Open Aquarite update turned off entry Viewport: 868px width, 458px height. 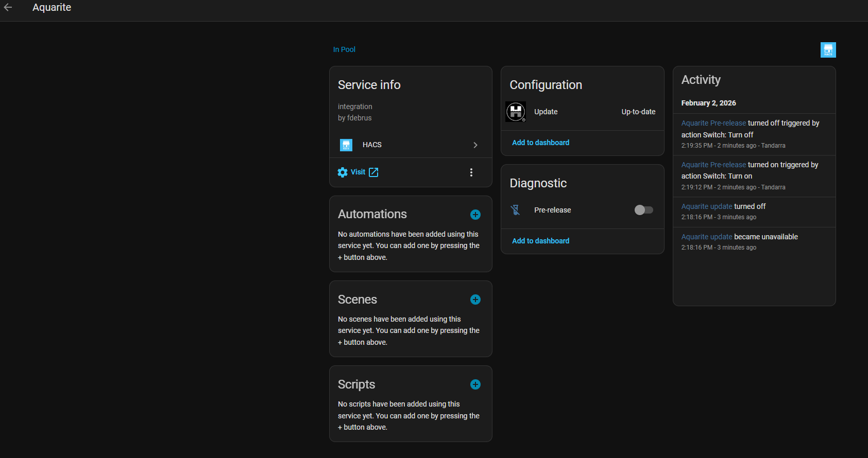tap(706, 206)
